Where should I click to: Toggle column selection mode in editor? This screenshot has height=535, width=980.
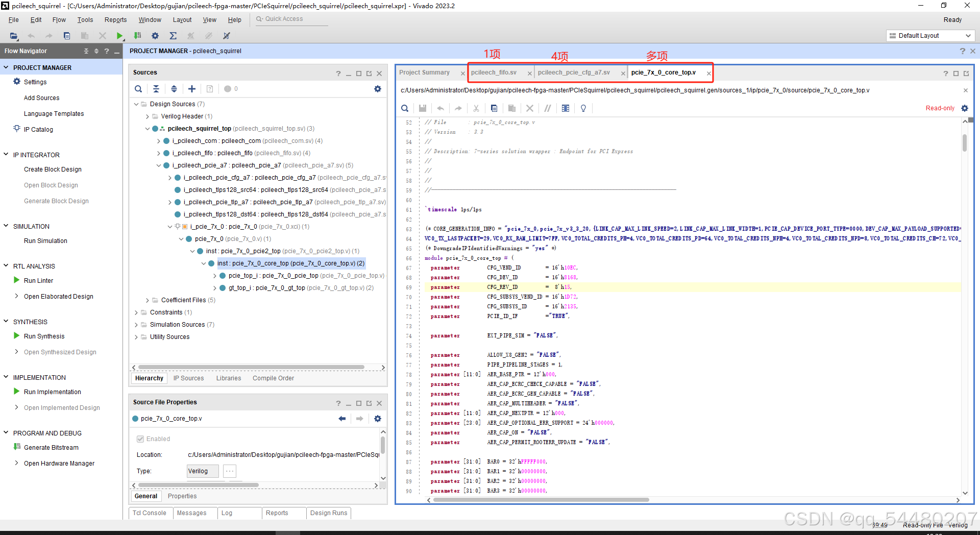pos(566,108)
